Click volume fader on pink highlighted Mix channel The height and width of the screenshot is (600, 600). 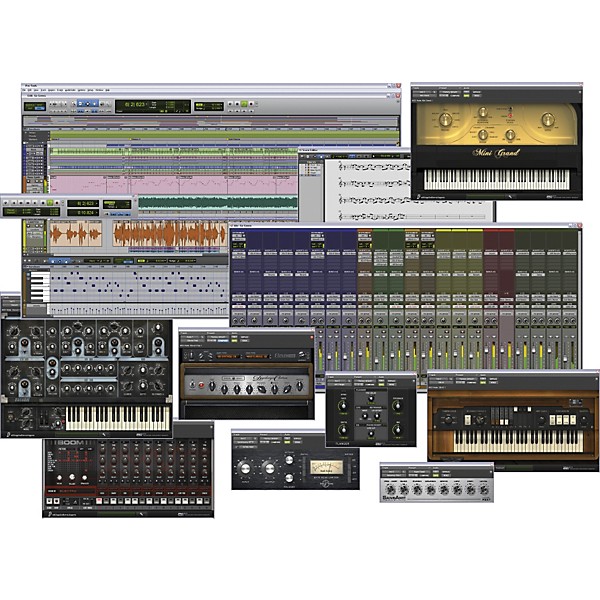[502, 349]
